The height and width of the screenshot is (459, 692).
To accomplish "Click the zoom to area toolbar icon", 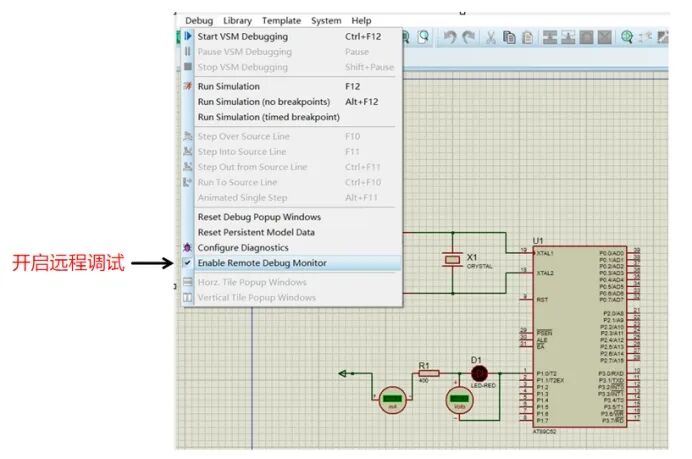I will tap(424, 37).
